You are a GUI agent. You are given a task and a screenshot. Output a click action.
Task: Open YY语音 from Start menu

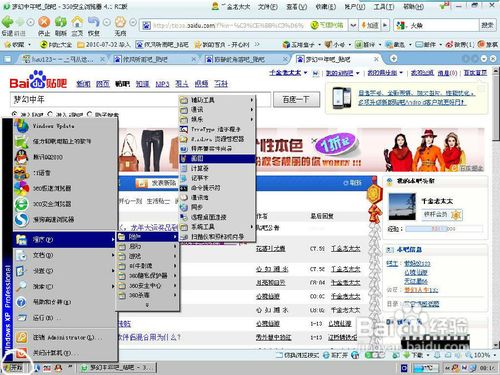pyautogui.click(x=65, y=173)
